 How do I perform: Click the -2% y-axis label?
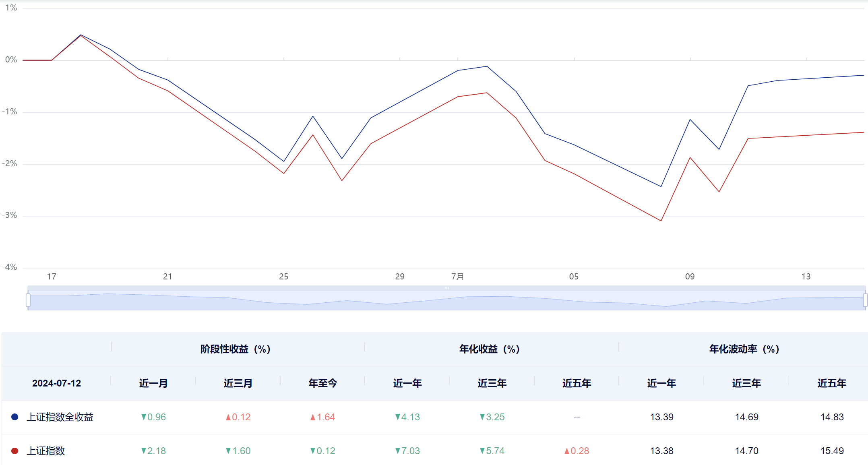[x=10, y=163]
